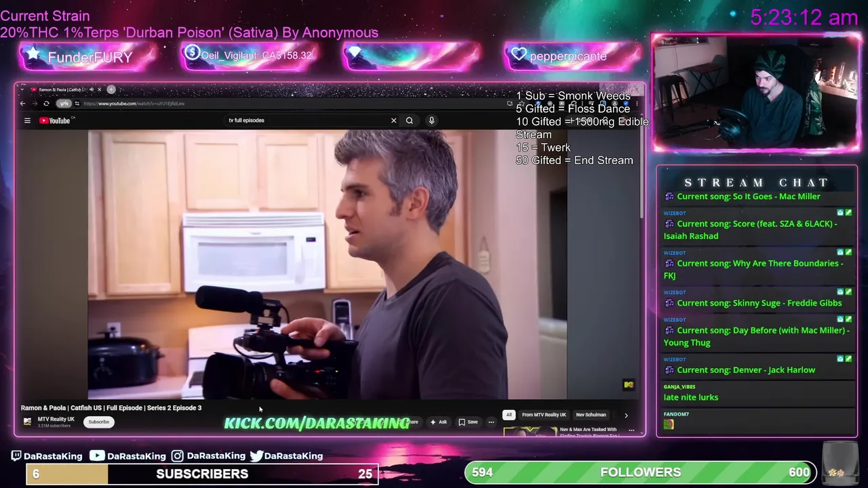Open more actions ellipsis beside Save
This screenshot has height=488, width=868.
point(491,422)
